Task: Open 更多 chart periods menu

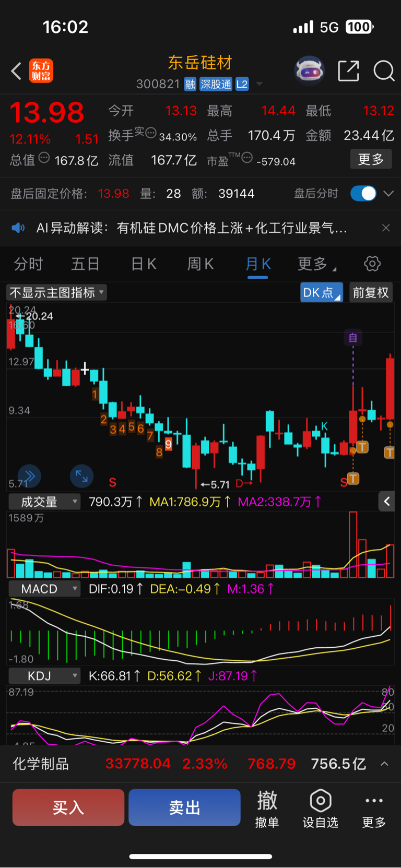Action: coord(316,264)
